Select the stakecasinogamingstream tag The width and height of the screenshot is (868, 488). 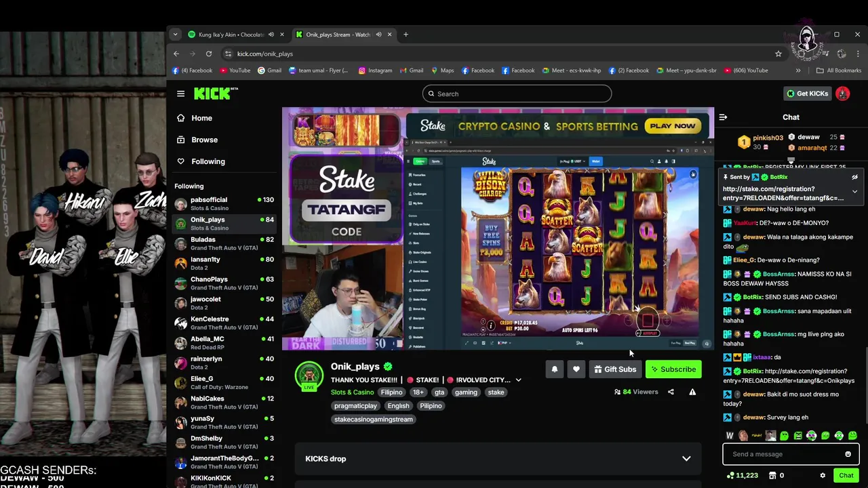(x=373, y=420)
